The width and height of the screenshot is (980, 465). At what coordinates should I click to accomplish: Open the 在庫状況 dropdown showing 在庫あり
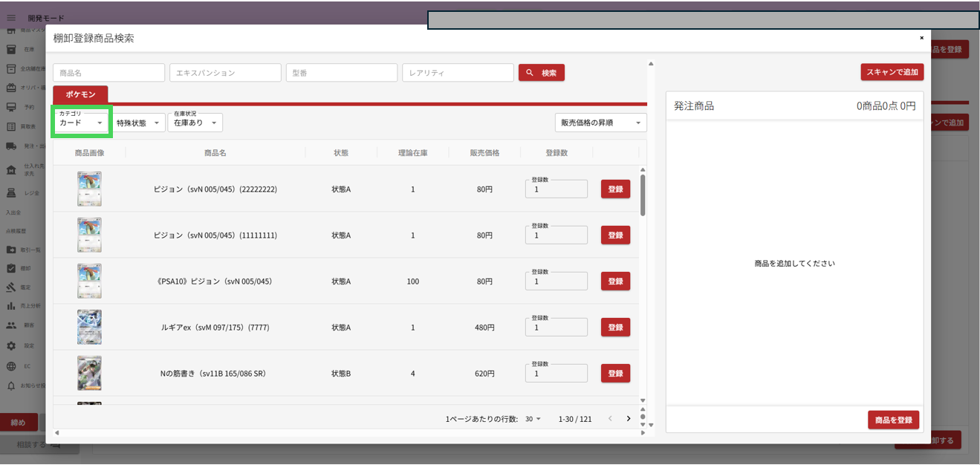point(195,123)
